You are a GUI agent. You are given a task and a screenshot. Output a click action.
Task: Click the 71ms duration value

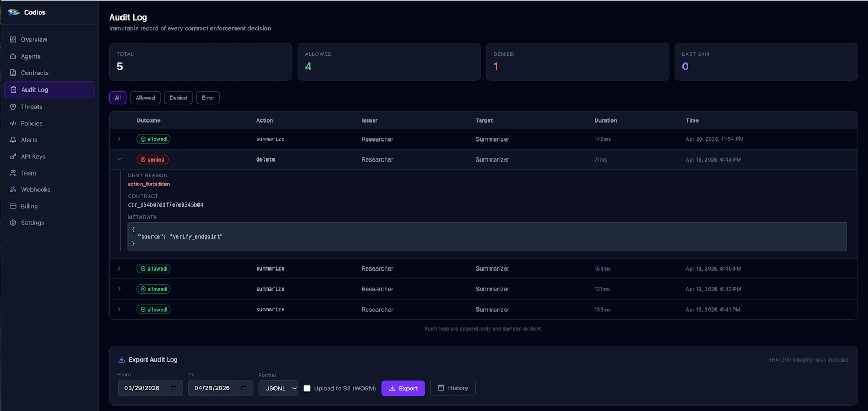[x=601, y=159]
